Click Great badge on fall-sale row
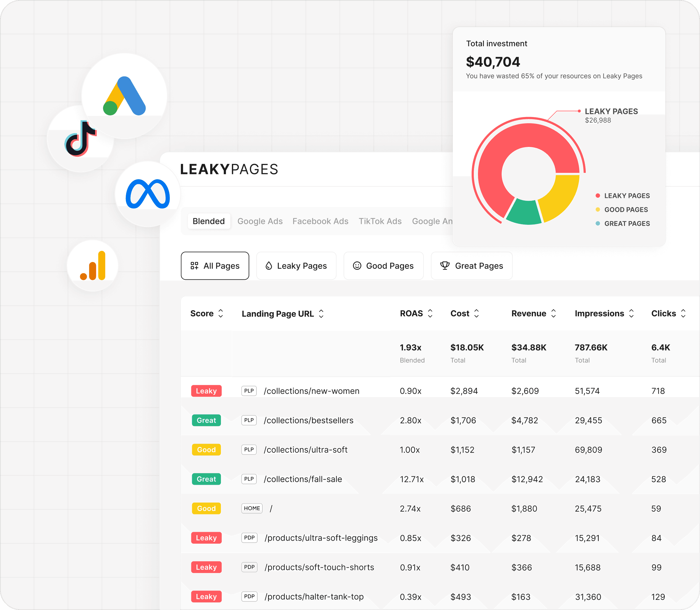Image resolution: width=700 pixels, height=610 pixels. click(206, 479)
